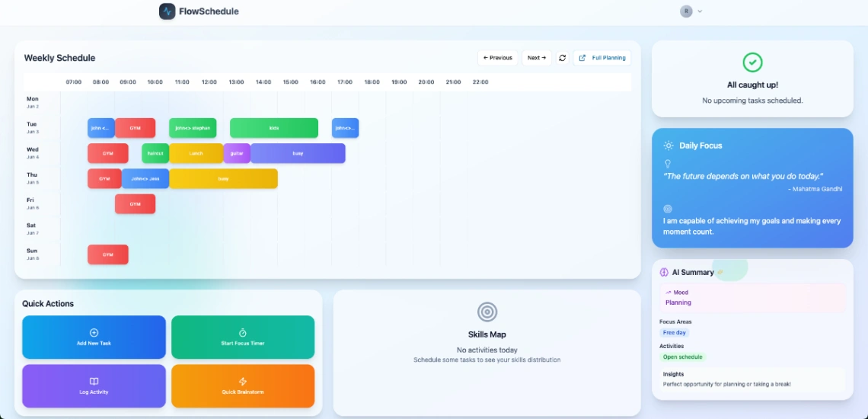The image size is (868, 419).
Task: Start the Focus Timer
Action: click(x=243, y=337)
